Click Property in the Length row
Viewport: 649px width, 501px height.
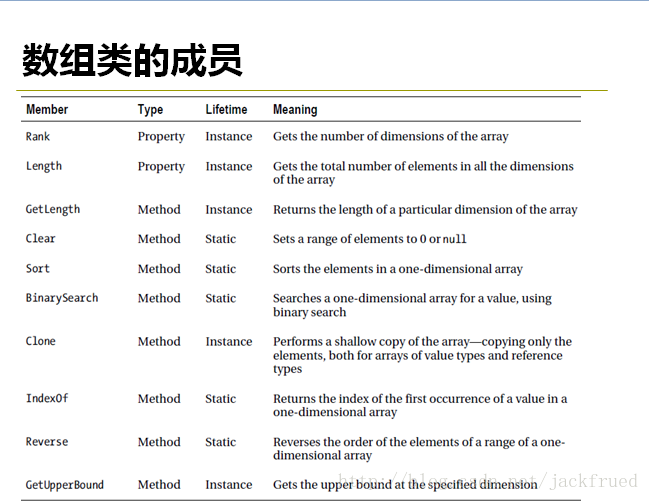coord(161,167)
